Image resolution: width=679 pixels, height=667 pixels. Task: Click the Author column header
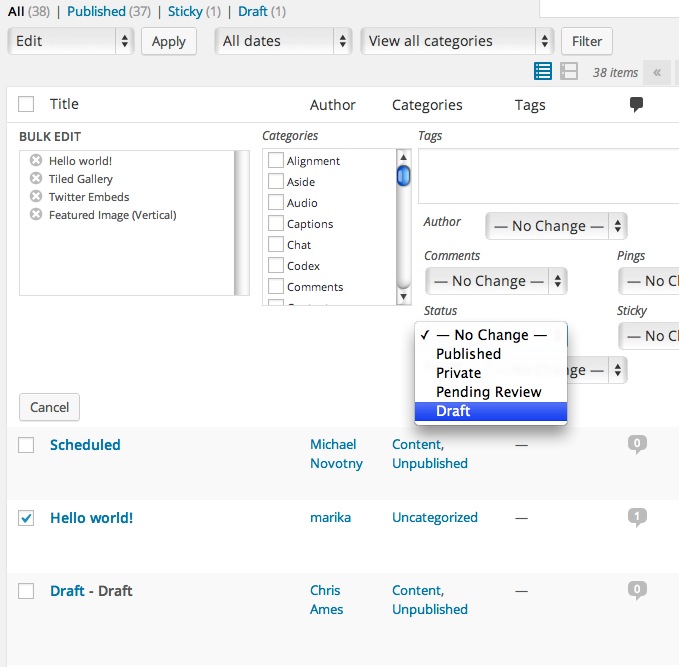333,105
